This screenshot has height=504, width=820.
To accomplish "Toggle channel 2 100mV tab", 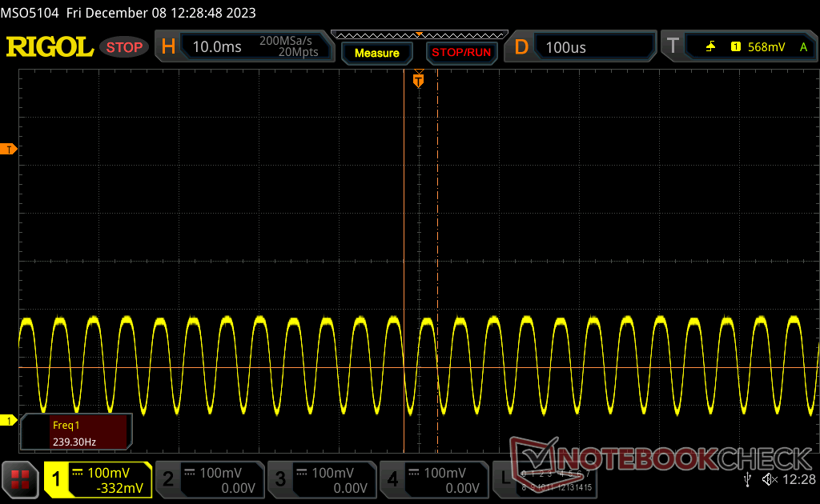I will coord(211,479).
